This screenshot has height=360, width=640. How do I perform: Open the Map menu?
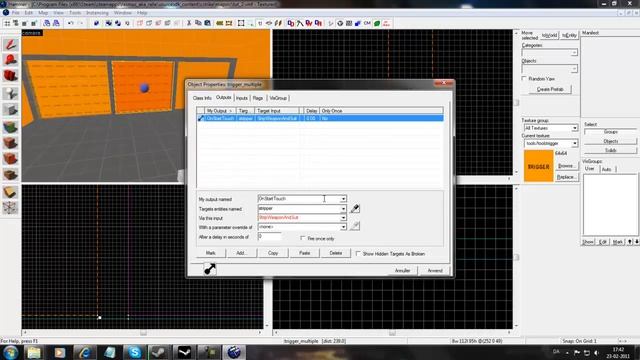click(43, 13)
